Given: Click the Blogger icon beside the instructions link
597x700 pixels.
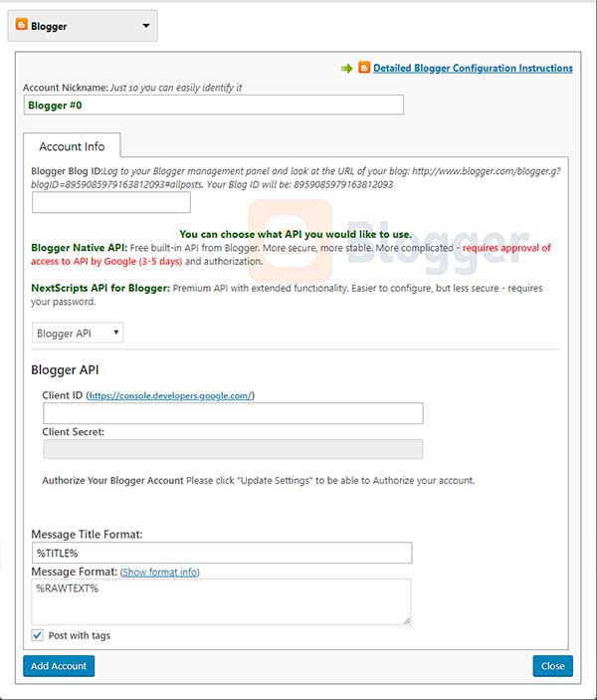Looking at the screenshot, I should coord(364,68).
